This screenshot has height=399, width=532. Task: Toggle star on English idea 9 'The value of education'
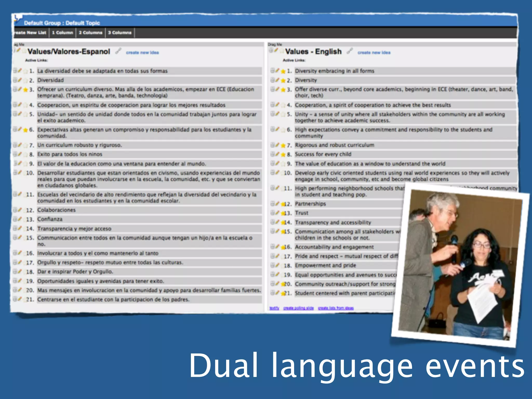283,164
